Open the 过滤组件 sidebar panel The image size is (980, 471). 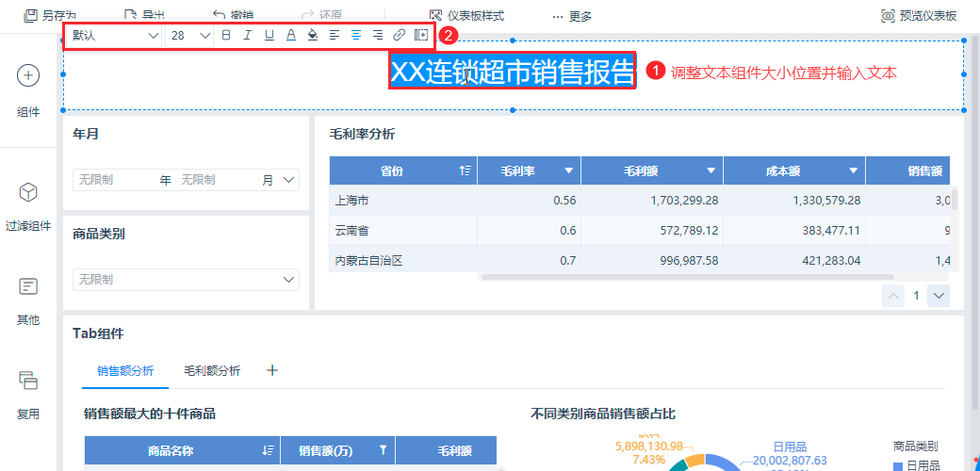coord(28,206)
